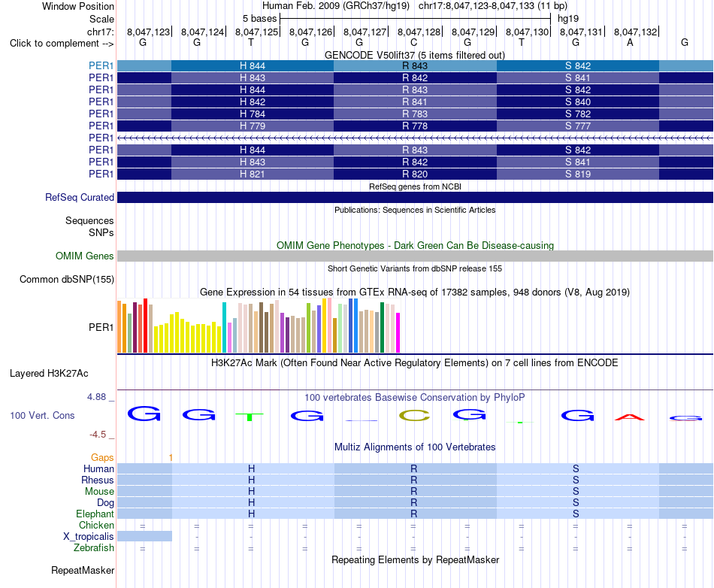Viewport: 714px width, 588px height.
Task: Click the Mouse species label
Action: click(99, 492)
